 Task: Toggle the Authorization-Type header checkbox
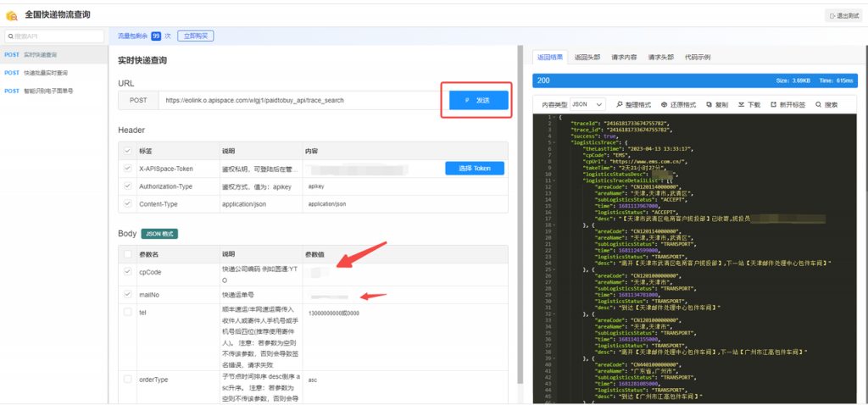(x=128, y=186)
